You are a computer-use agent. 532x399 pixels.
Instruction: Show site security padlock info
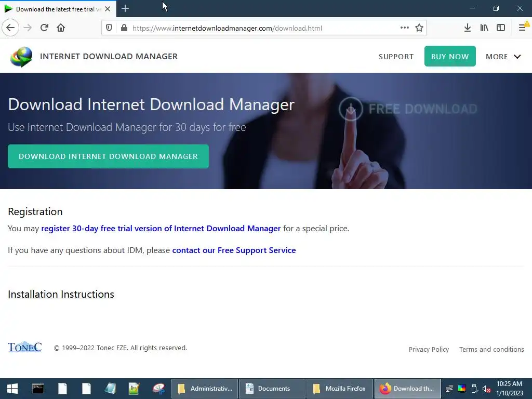[124, 28]
